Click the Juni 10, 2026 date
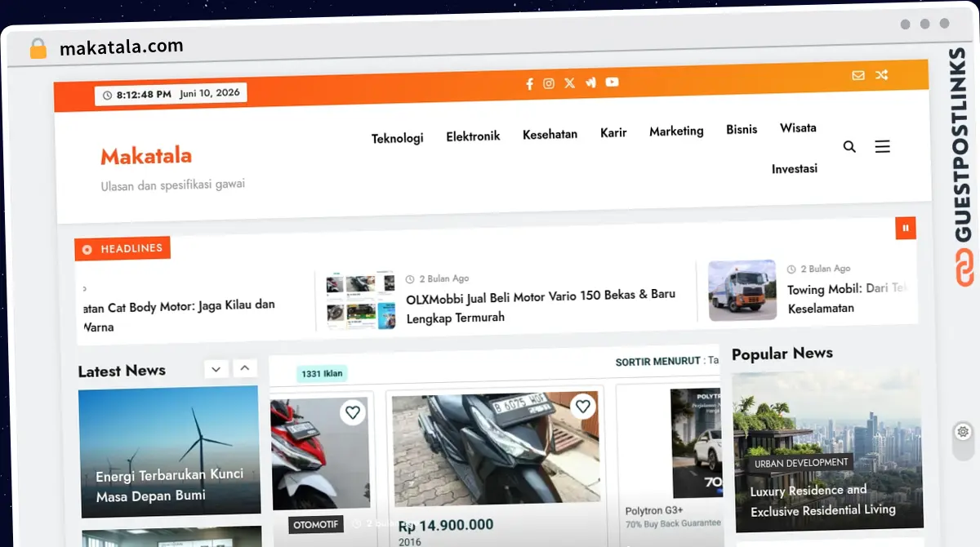Viewport: 980px width, 547px height. coord(210,93)
